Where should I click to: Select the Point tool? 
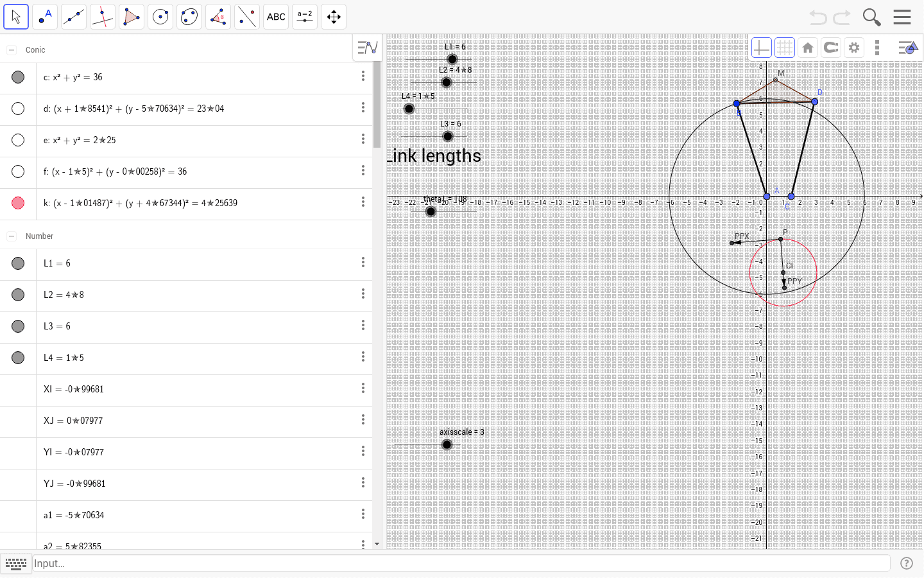[x=45, y=17]
